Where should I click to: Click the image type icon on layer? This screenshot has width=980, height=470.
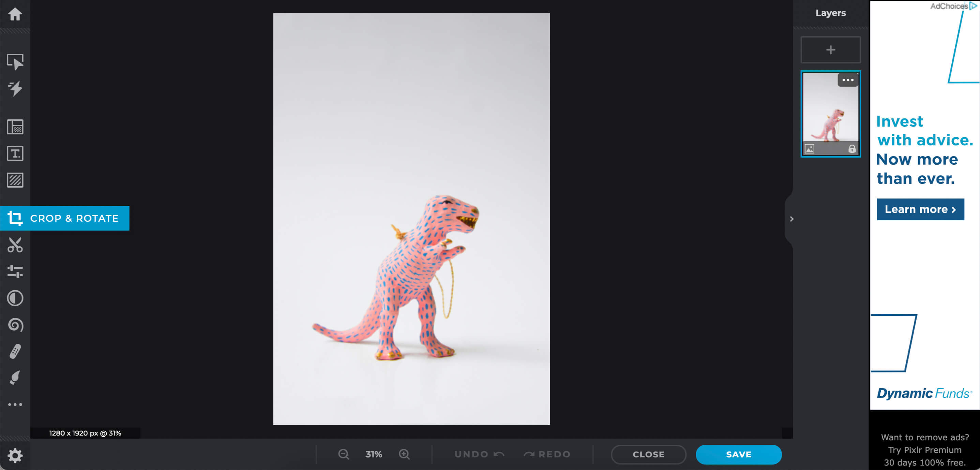pyautogui.click(x=810, y=149)
